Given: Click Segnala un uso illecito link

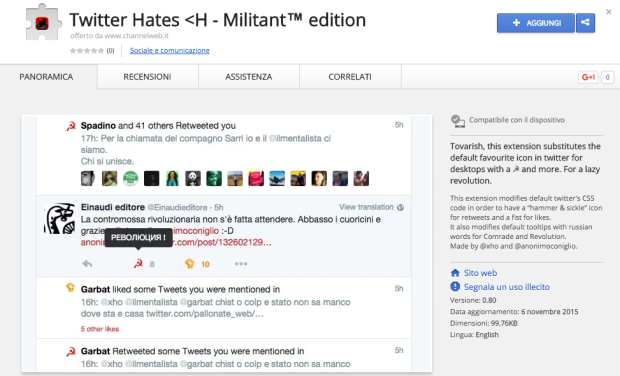Looking at the screenshot, I should click(507, 287).
